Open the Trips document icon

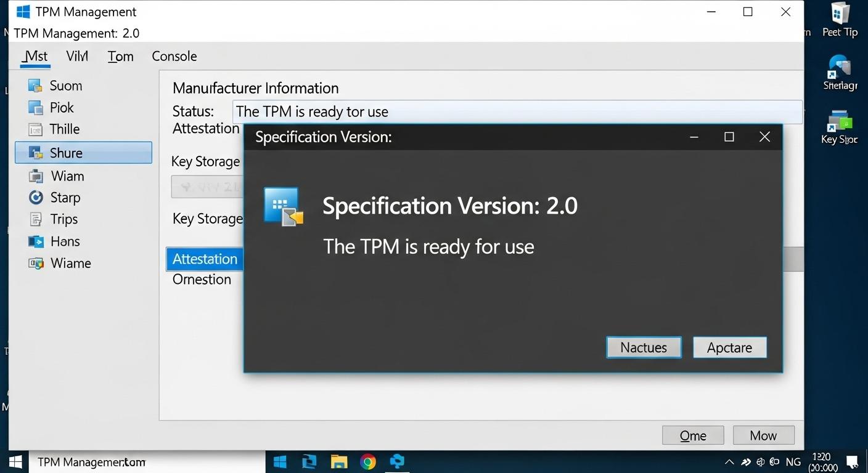pyautogui.click(x=35, y=219)
